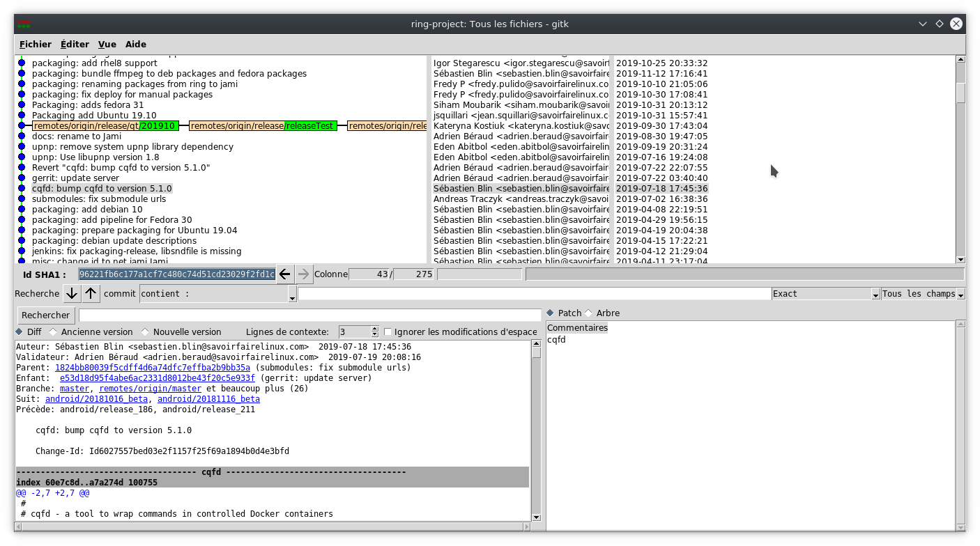Go back with the left arrow beside SHA1
Viewport: 980px width, 546px height.
click(284, 274)
